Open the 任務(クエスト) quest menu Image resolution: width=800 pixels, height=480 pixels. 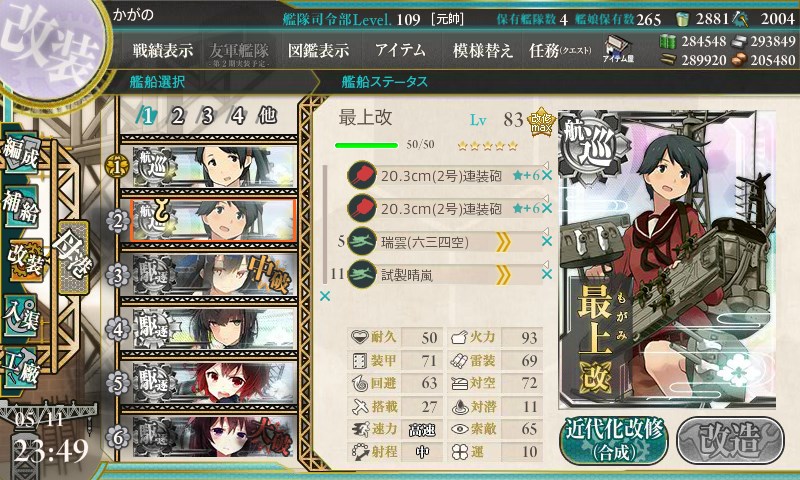[560, 50]
